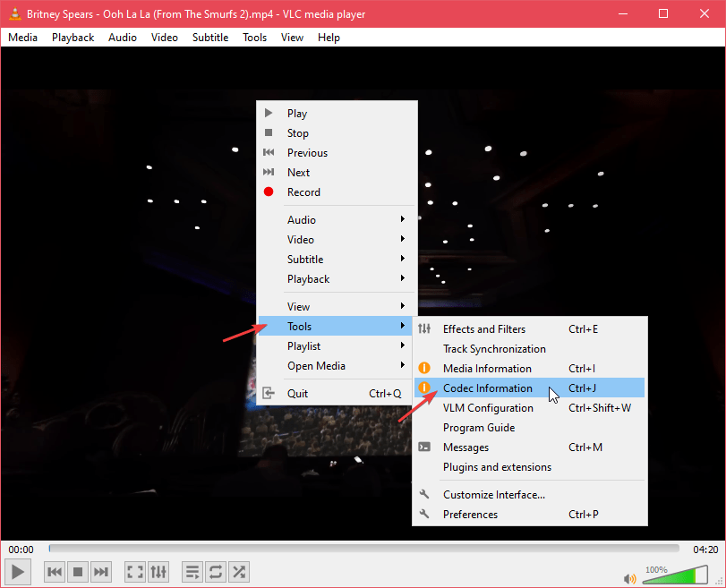Screen dimensions: 726x588
Task: Click the Stop playback square button
Action: [78, 571]
